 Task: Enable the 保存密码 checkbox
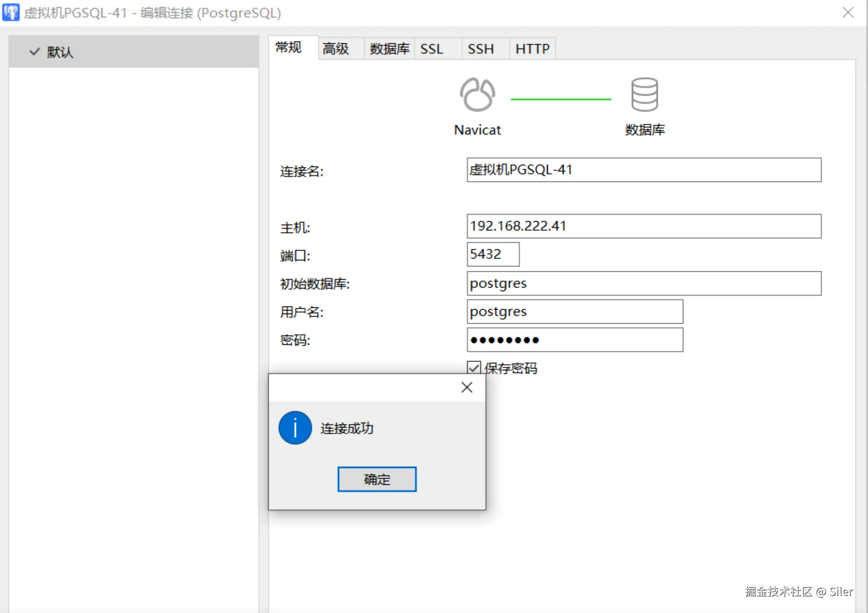click(474, 367)
